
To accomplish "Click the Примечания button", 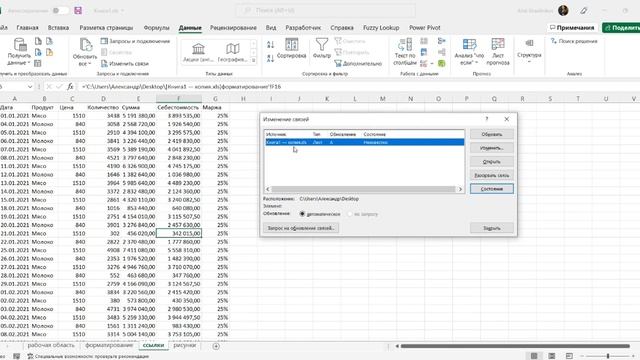I will [x=572, y=28].
